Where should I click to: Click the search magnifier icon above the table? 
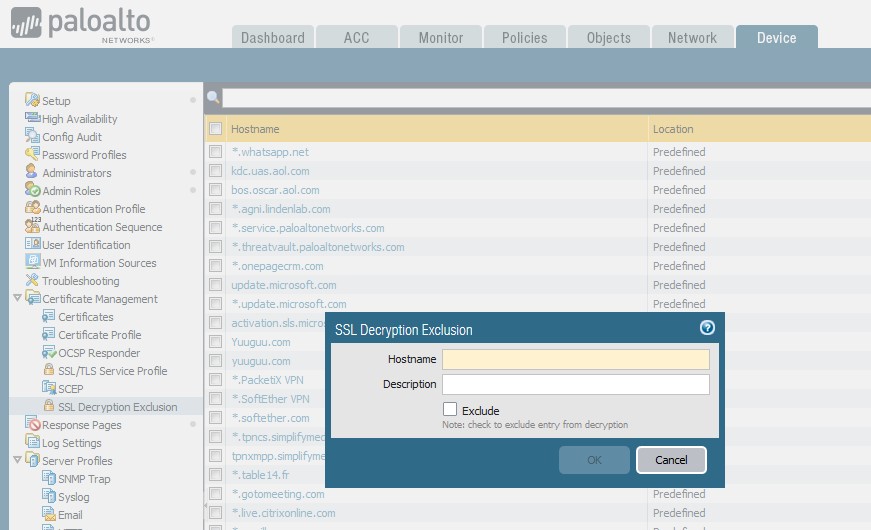click(213, 97)
